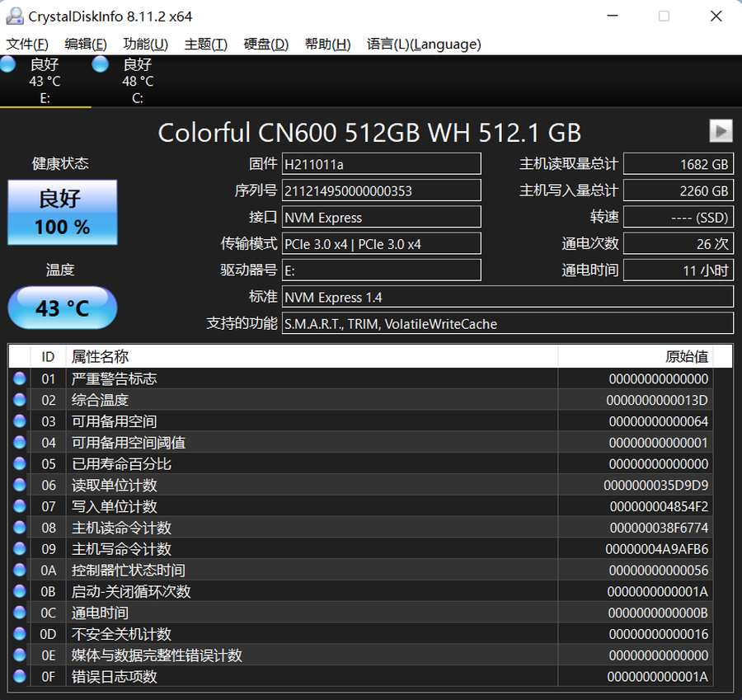Open the 帮助(H) menu

(x=327, y=44)
